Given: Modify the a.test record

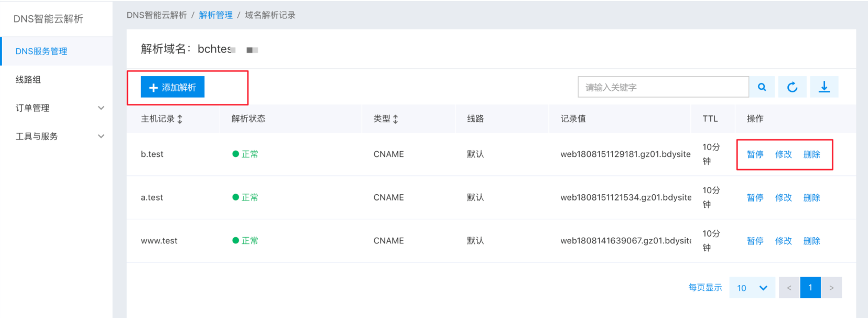Looking at the screenshot, I should (x=784, y=198).
